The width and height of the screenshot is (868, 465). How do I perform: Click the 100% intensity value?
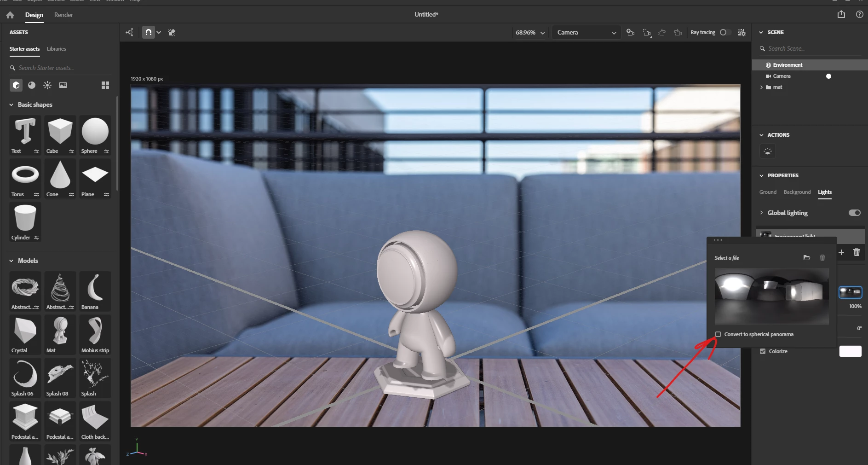[x=855, y=306]
